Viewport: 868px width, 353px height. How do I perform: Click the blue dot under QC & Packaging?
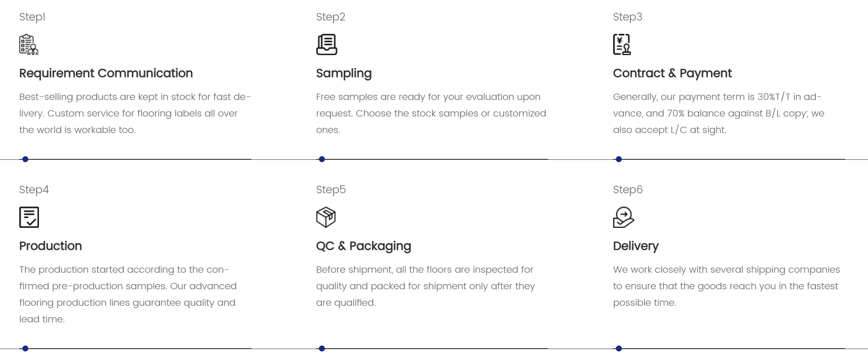pos(322,348)
